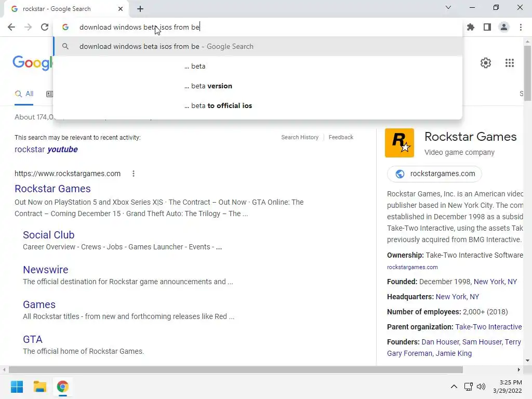Image resolution: width=532 pixels, height=399 pixels.
Task: Click the horizontal scrollbar thumb
Action: [236, 369]
